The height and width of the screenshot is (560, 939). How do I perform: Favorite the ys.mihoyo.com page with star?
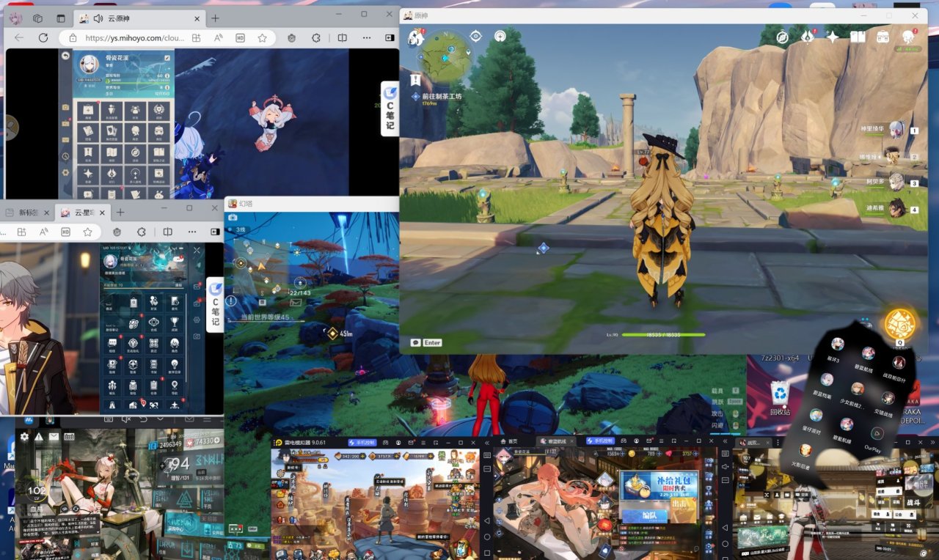pos(262,38)
